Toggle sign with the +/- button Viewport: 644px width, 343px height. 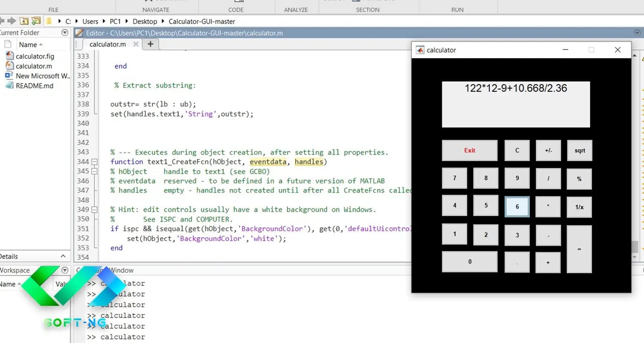tap(548, 150)
